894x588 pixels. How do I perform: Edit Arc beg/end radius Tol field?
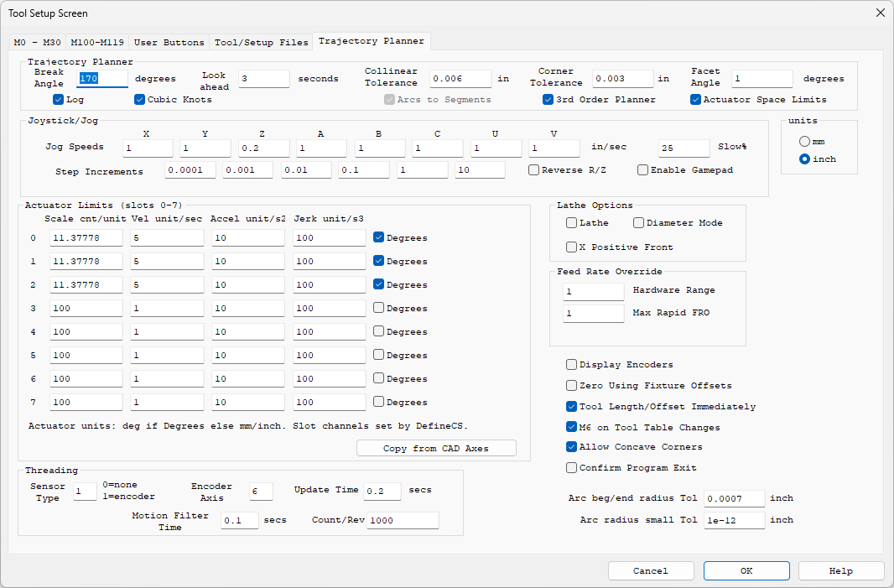[x=735, y=498]
